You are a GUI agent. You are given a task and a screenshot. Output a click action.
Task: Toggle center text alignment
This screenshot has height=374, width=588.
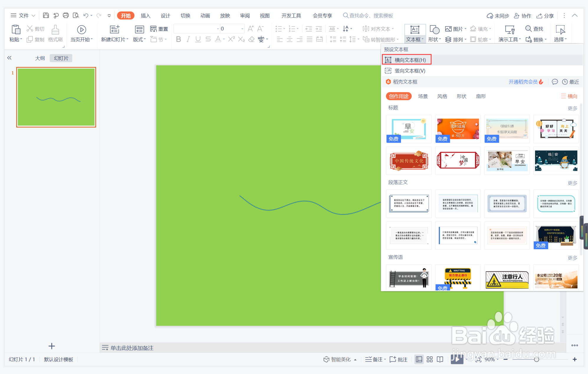pos(290,39)
